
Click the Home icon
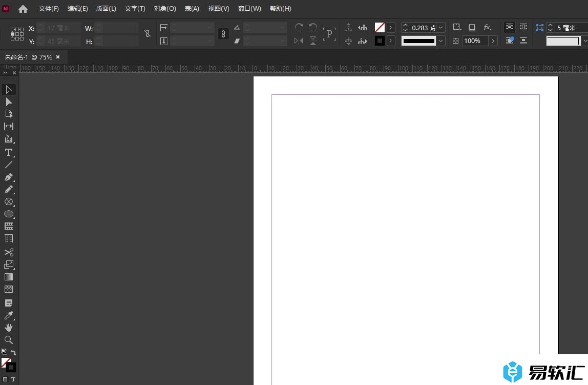click(23, 9)
